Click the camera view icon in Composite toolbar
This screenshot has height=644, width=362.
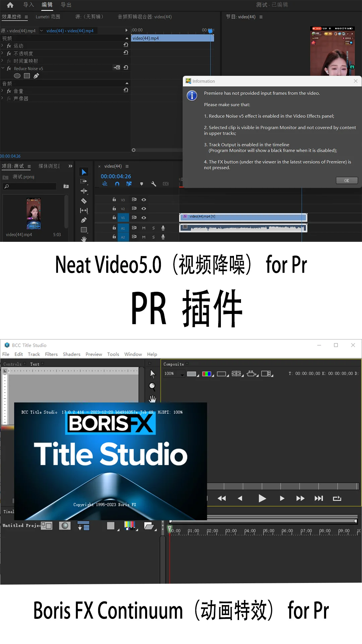[x=252, y=374]
